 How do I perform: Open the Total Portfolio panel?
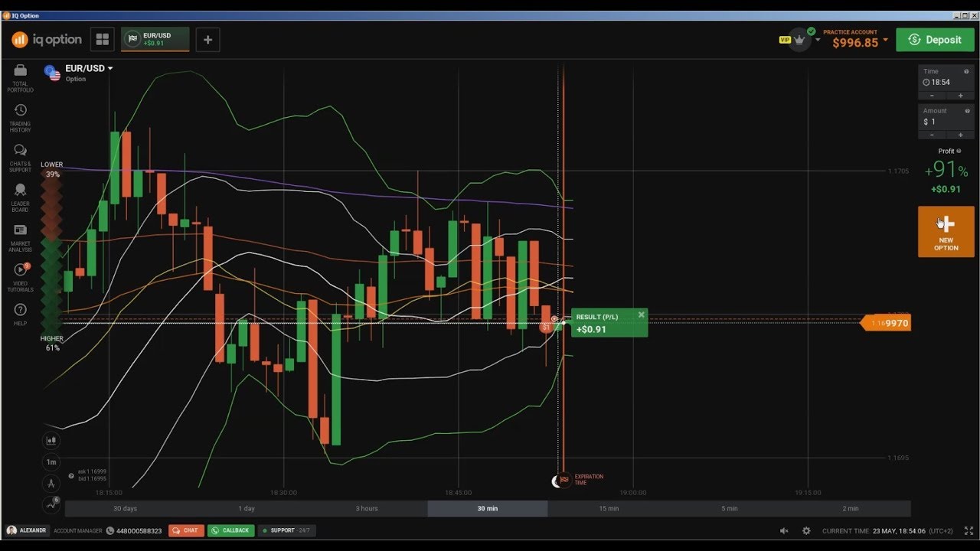click(x=21, y=78)
